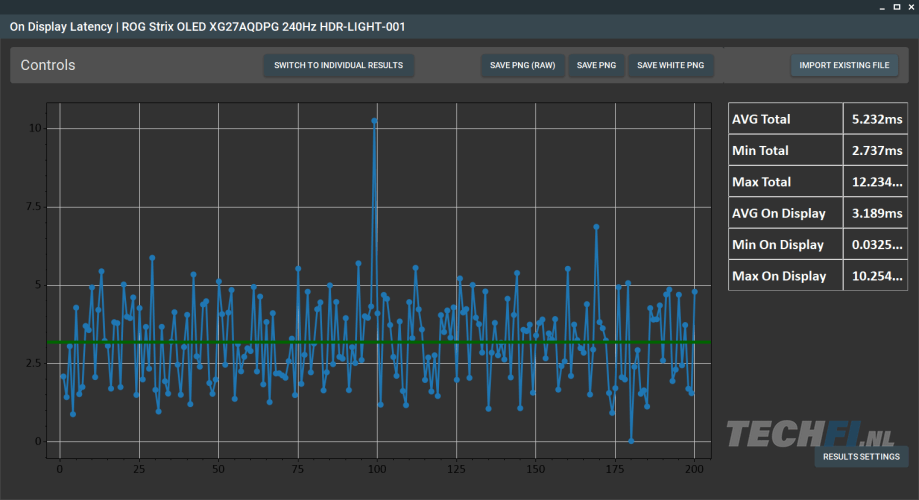
Task: Click the green average line on graph
Action: pos(379,342)
